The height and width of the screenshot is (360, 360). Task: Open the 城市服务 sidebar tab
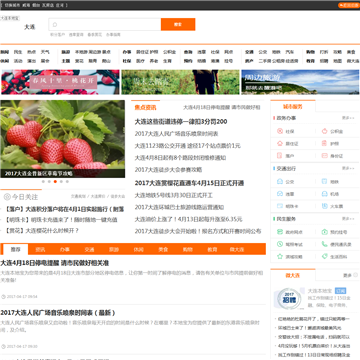coord(293,107)
